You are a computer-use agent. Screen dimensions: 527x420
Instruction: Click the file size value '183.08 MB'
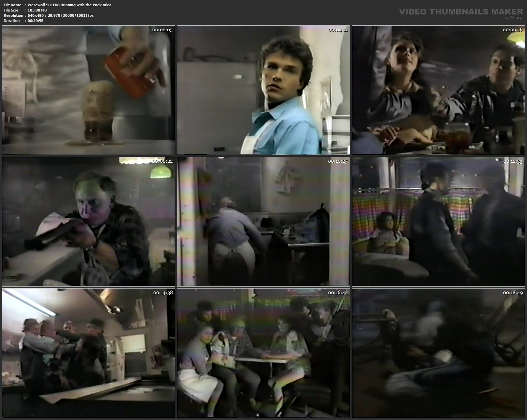37,10
